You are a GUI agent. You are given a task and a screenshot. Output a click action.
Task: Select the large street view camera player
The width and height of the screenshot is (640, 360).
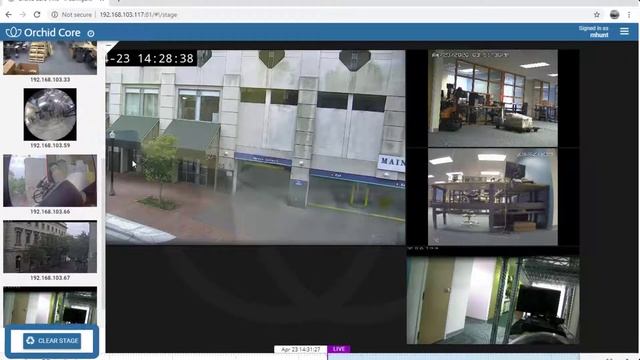coord(256,147)
